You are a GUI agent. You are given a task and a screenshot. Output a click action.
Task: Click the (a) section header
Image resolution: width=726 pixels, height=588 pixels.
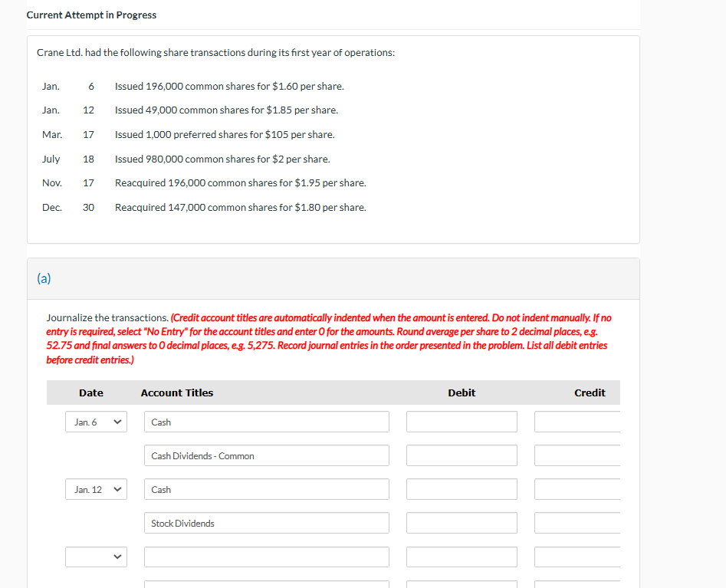(44, 279)
